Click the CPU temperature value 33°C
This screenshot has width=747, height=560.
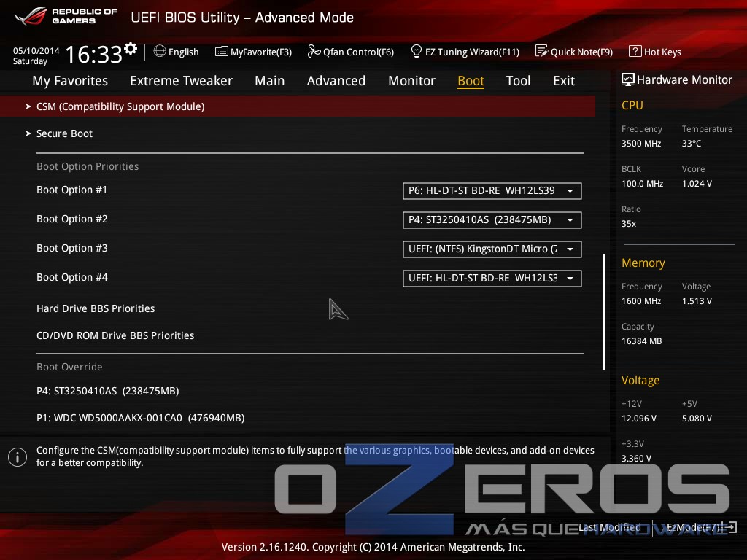click(x=692, y=144)
